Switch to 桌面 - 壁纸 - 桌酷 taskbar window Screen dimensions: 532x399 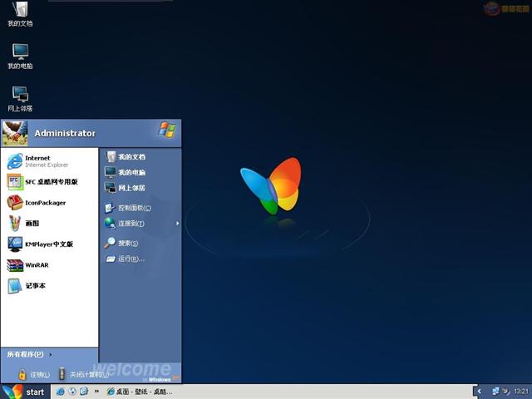pyautogui.click(x=140, y=392)
